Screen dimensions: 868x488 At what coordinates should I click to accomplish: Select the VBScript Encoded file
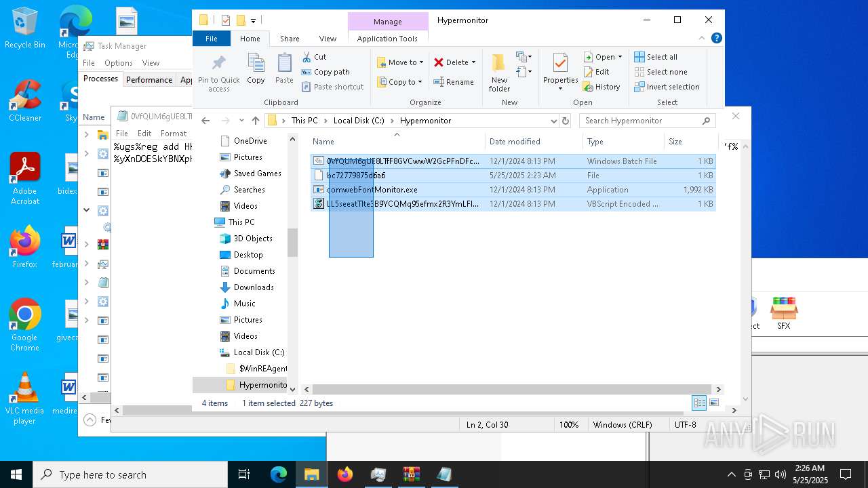click(x=513, y=204)
